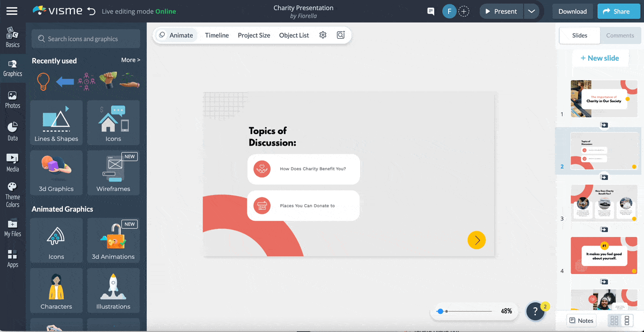Open the Theme Colors sidebar panel
Viewport: 644px width, 332px height.
click(x=12, y=194)
